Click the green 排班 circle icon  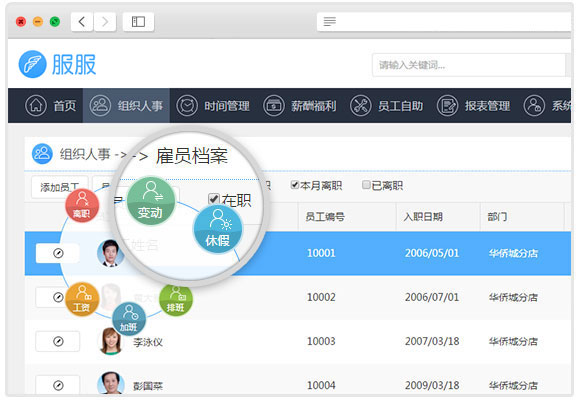tap(176, 299)
